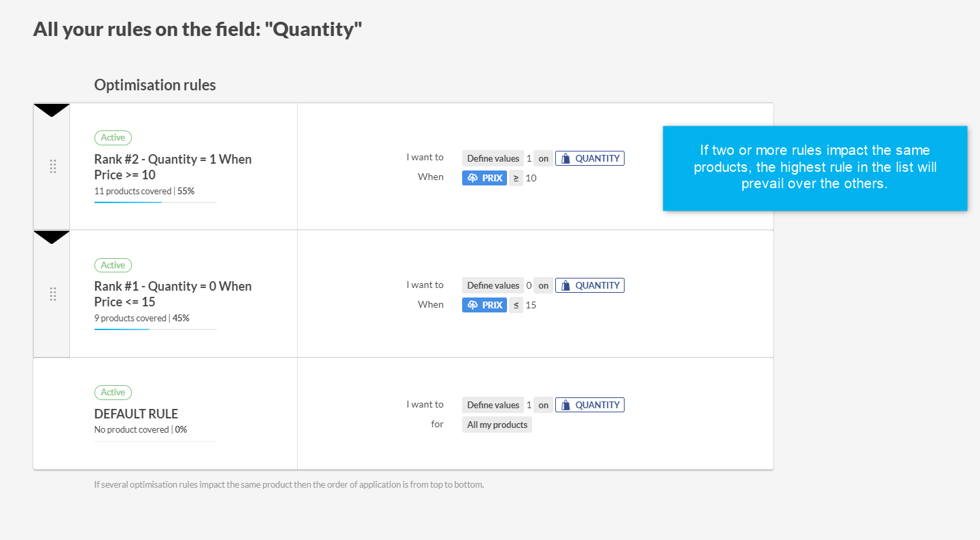Viewport: 980px width, 540px height.
Task: Click black triangle marker on Rank #2 rule
Action: click(x=52, y=109)
